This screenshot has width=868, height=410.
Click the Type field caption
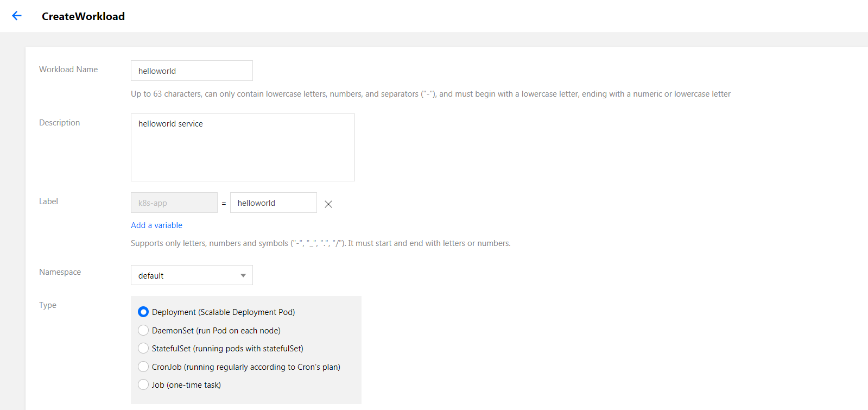tap(48, 305)
